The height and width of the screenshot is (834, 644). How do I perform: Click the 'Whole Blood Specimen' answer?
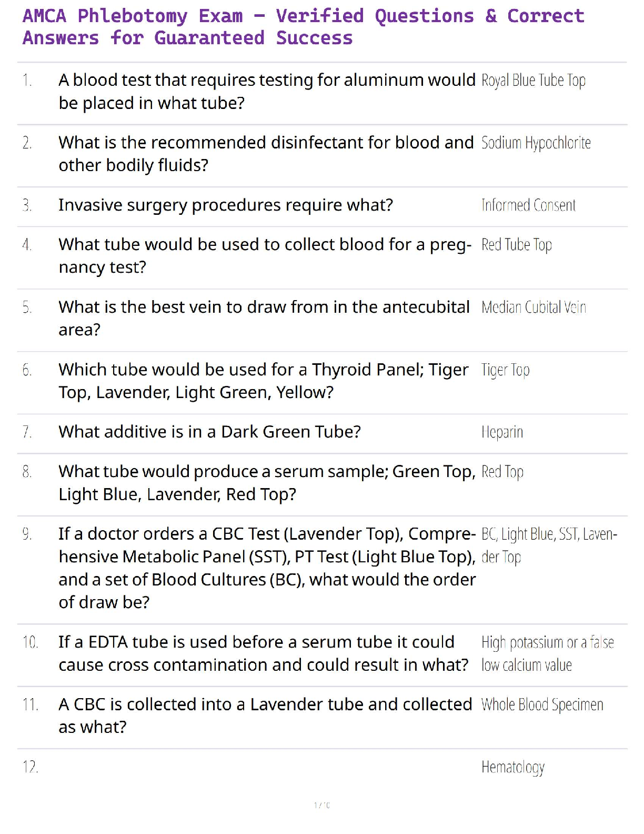542,705
